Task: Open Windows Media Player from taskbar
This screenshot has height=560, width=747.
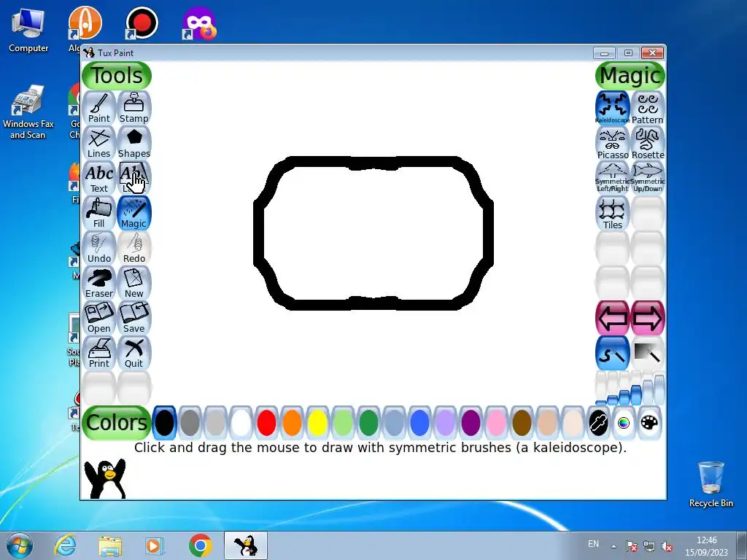Action: click(154, 545)
